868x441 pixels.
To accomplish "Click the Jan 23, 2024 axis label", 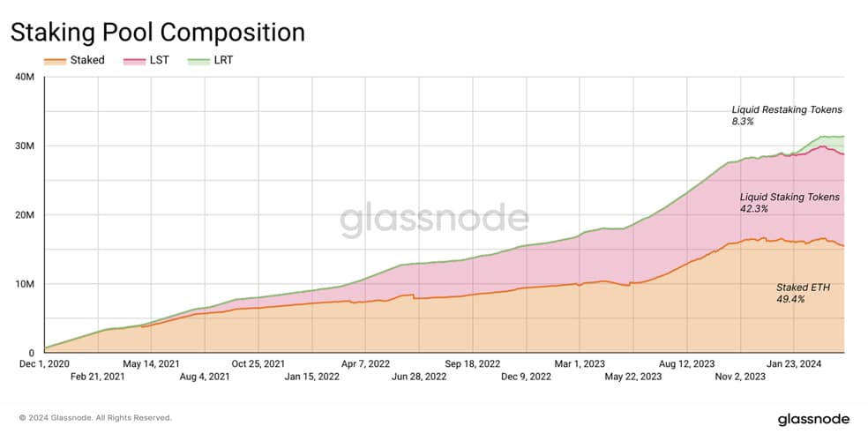I will coord(794,363).
